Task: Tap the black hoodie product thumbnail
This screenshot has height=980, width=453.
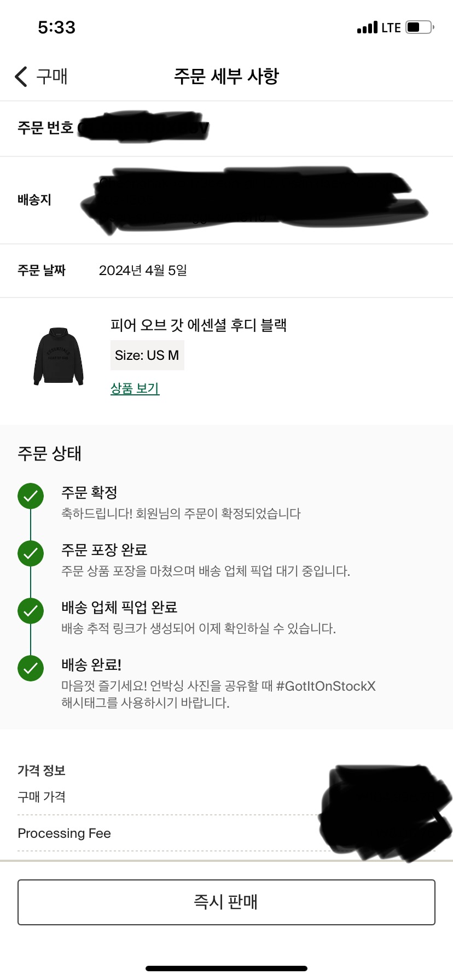Action: [59, 356]
